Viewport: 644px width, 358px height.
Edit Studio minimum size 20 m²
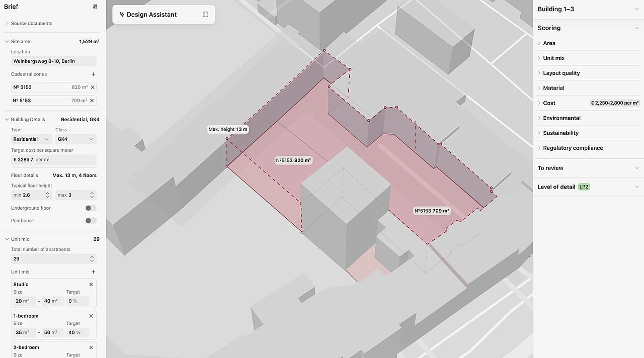tap(24, 301)
